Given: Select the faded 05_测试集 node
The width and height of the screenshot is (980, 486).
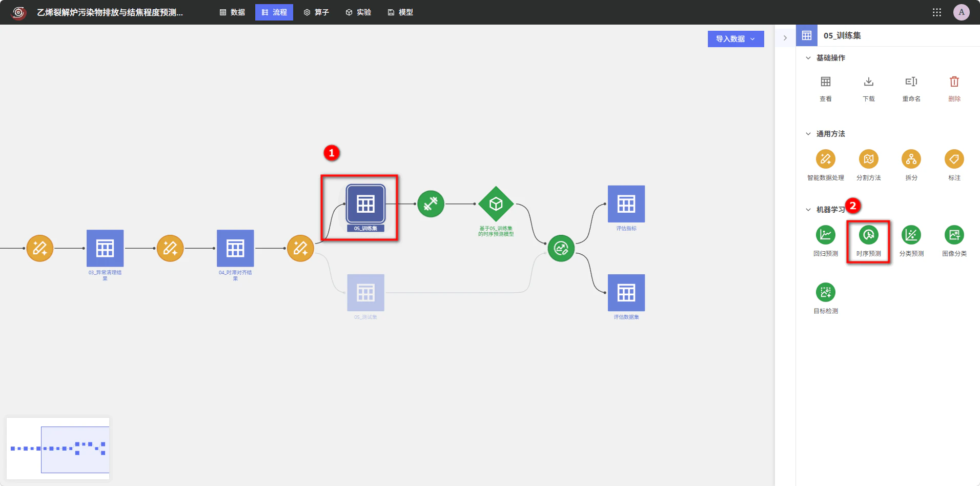Looking at the screenshot, I should tap(365, 293).
